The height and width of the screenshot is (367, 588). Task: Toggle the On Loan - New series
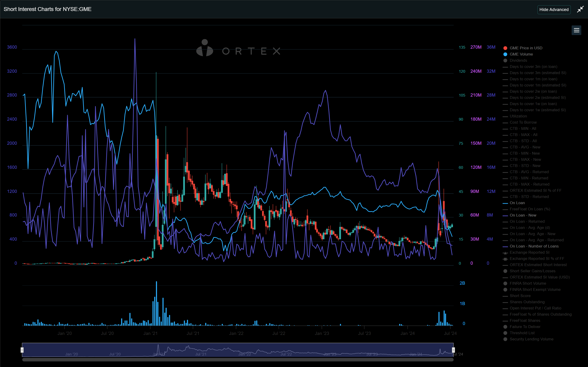pos(522,215)
